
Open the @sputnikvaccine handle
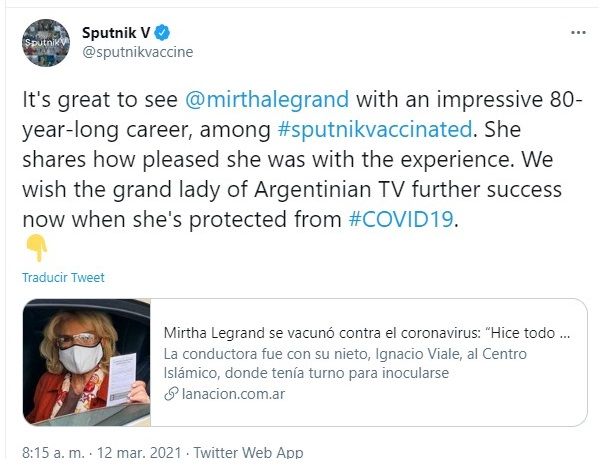137,52
